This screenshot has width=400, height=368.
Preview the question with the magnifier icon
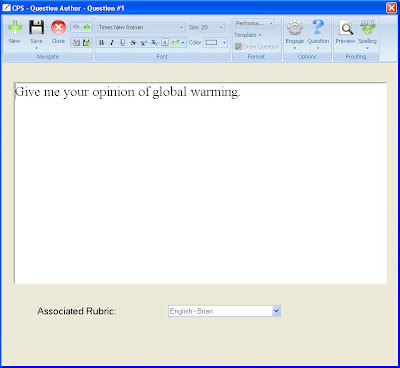pos(346,28)
